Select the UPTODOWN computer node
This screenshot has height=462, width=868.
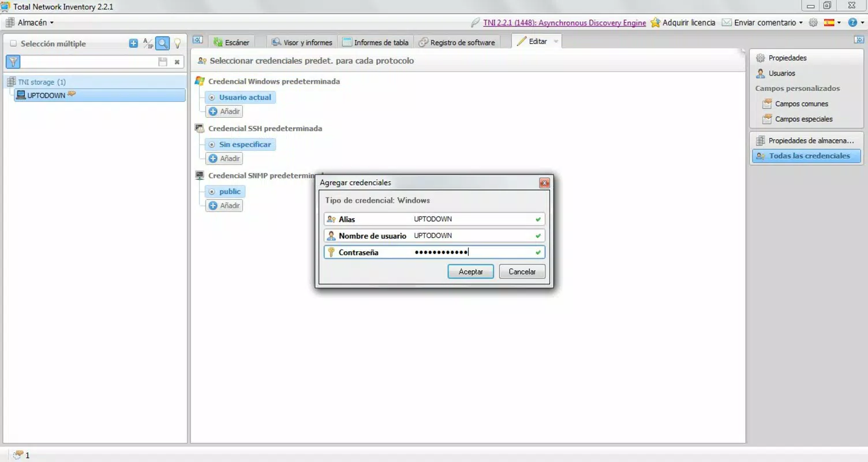pyautogui.click(x=100, y=95)
